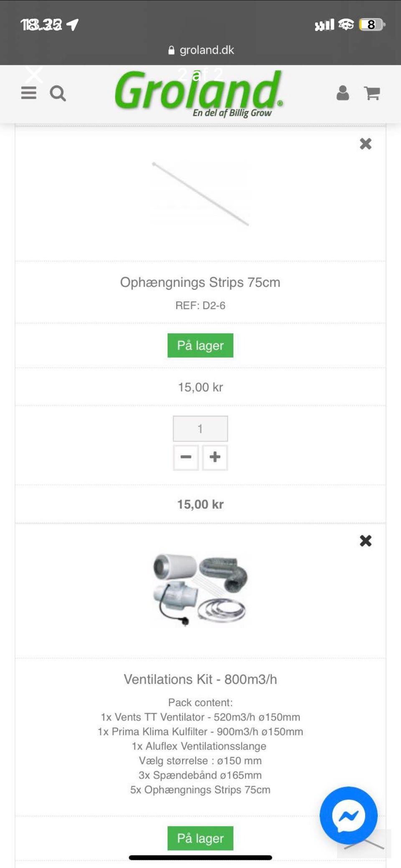Open the hamburger menu icon
Screen dimensions: 401x868
point(28,93)
